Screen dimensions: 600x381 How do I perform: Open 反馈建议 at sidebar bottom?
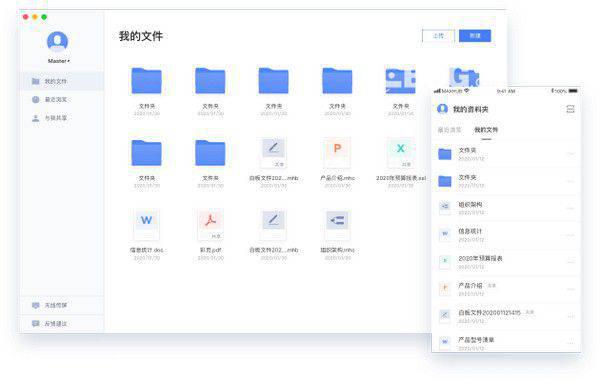(x=62, y=324)
